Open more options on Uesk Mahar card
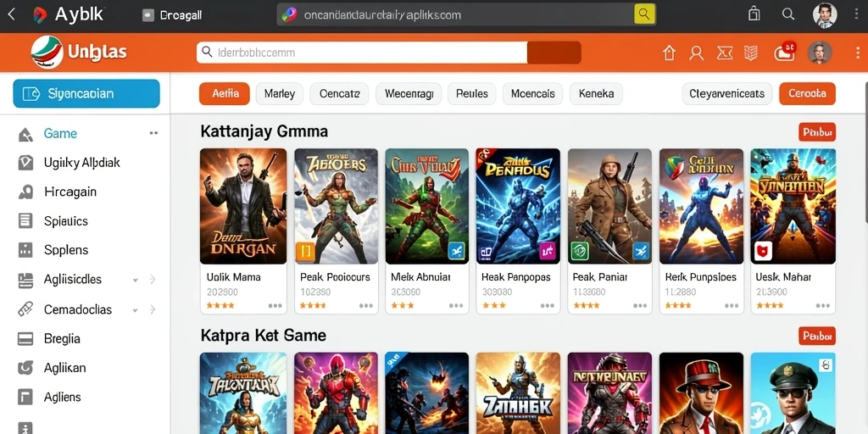Image resolution: width=868 pixels, height=434 pixels. 822,305
